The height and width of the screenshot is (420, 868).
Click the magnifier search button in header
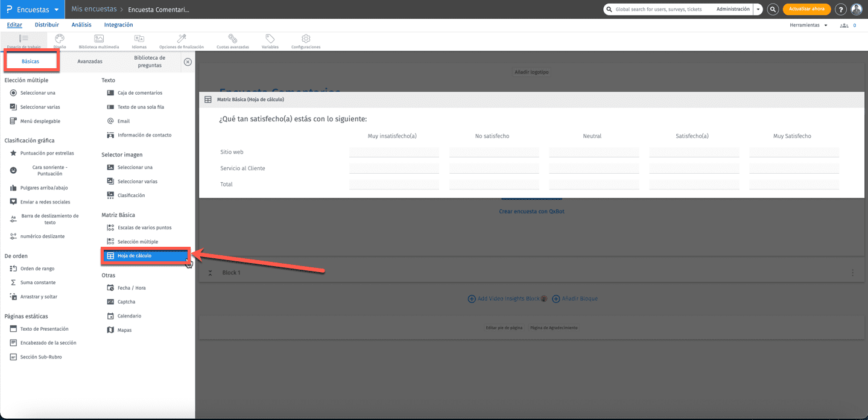tap(773, 9)
